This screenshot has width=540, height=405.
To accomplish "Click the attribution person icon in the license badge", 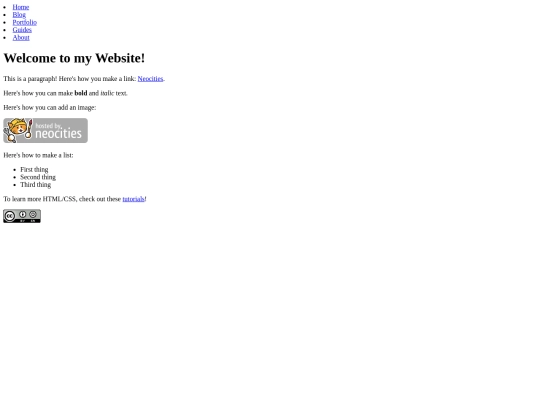I will pos(22,214).
